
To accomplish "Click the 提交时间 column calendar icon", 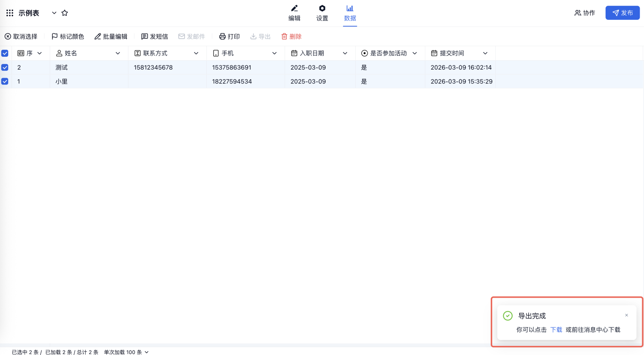I will click(x=434, y=53).
